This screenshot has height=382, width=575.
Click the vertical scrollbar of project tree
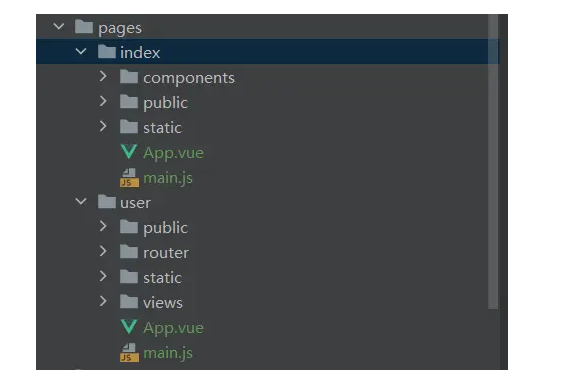point(493,162)
